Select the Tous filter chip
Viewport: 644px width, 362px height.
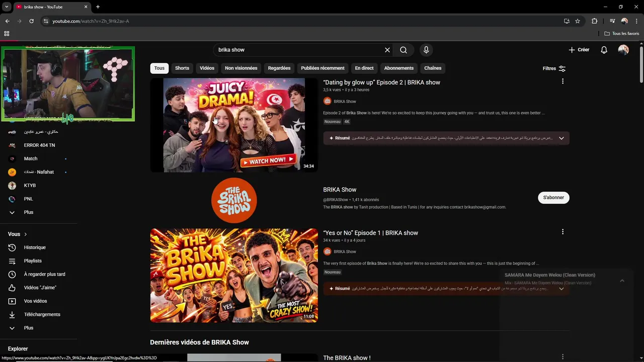coord(159,68)
